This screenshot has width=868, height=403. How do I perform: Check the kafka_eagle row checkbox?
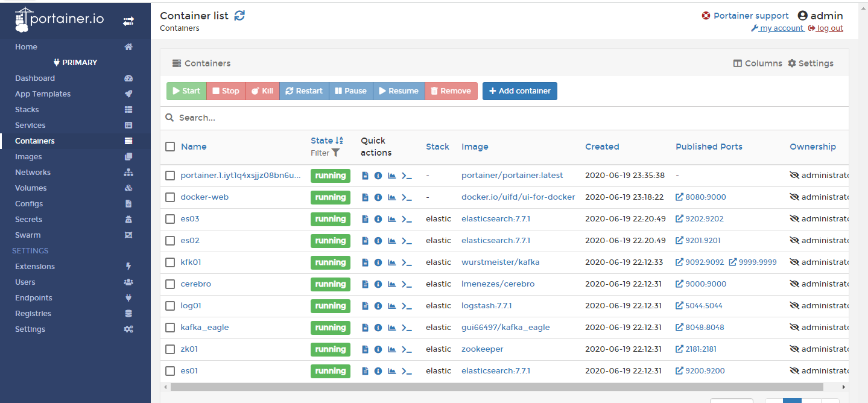pyautogui.click(x=170, y=328)
